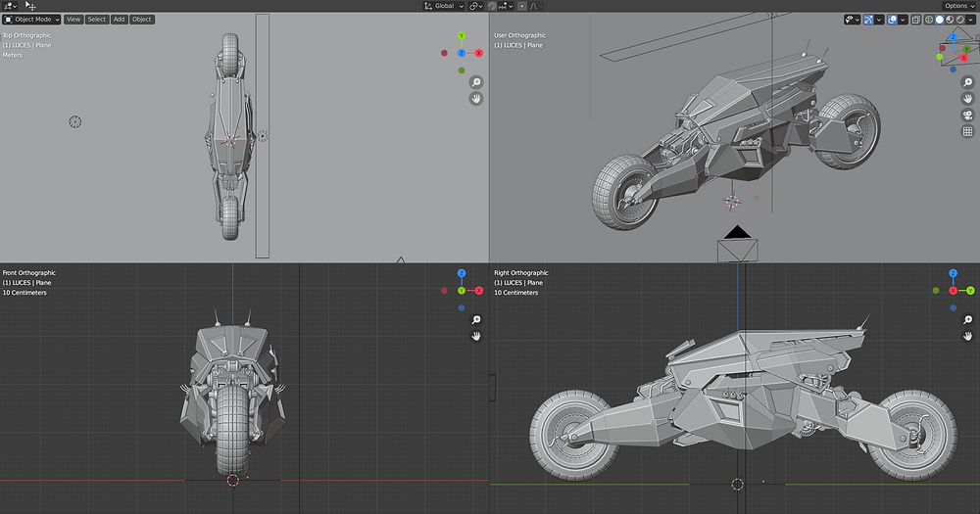Open the View menu in viewport header
This screenshot has height=514, width=980.
pos(73,20)
